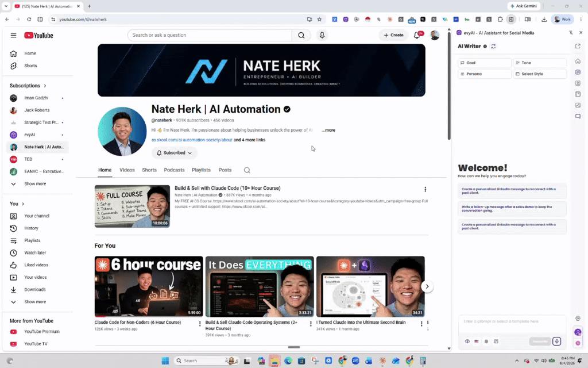Viewport: 588px width, 368px height.
Task: Activate voice search microphone on YouTube
Action: tap(322, 35)
